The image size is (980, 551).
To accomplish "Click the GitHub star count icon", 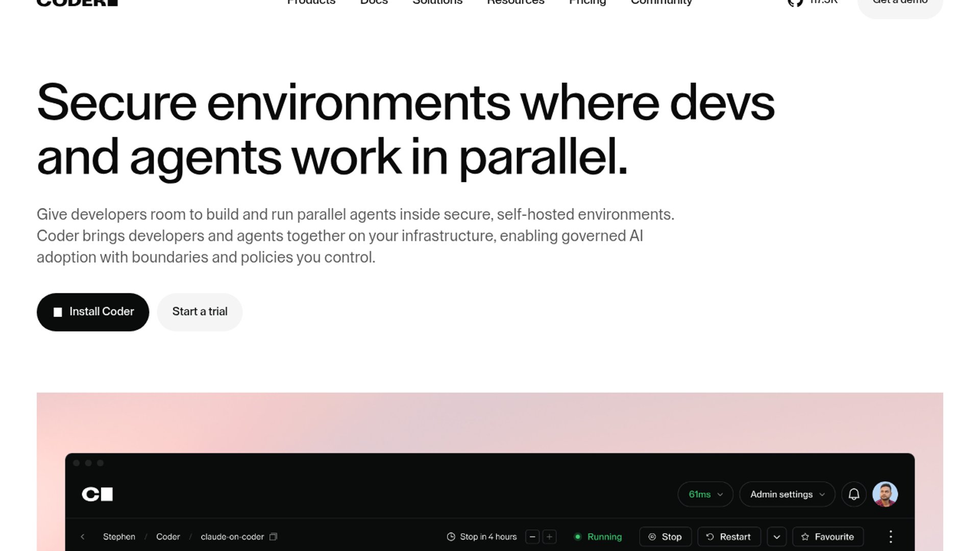I will (x=795, y=3).
